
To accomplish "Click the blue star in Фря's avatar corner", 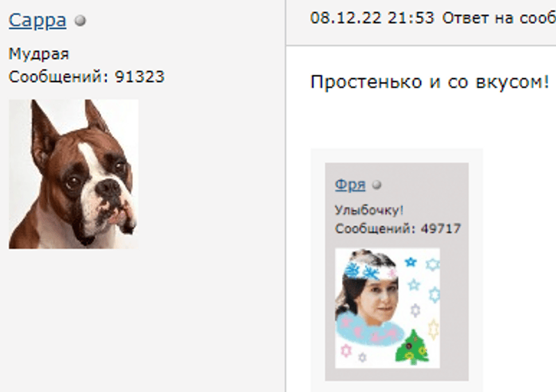I will (411, 262).
